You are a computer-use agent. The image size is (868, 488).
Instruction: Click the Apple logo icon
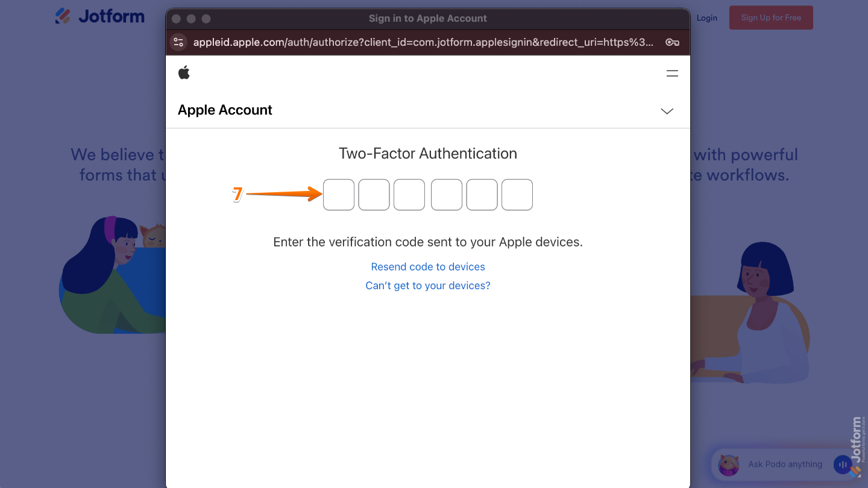coord(184,72)
